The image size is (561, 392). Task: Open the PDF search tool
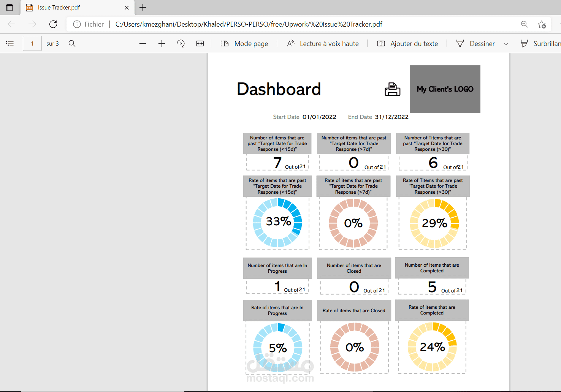pos(72,44)
